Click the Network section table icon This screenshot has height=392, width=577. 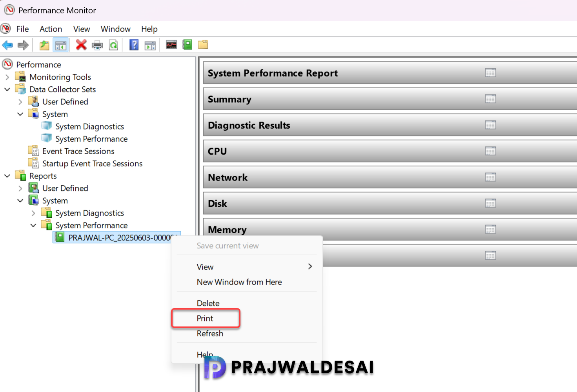click(x=490, y=177)
